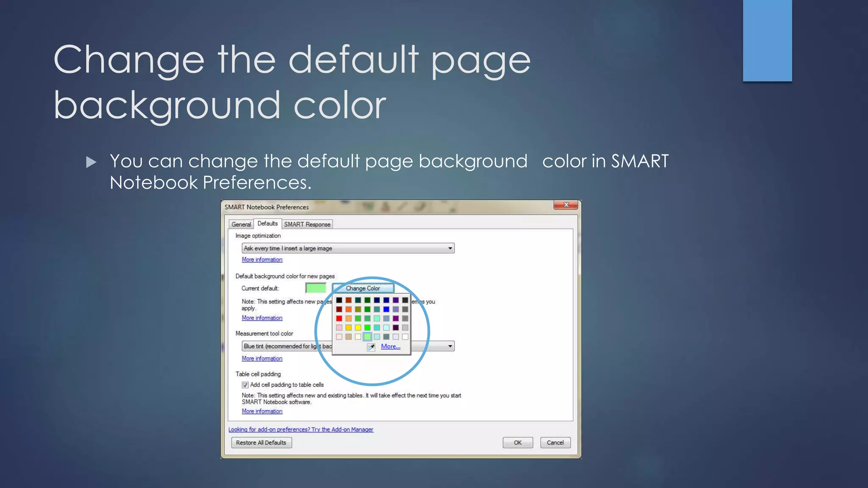Click the 'SMART Notebook Preferences' title text
The image size is (868, 488).
pyautogui.click(x=267, y=207)
